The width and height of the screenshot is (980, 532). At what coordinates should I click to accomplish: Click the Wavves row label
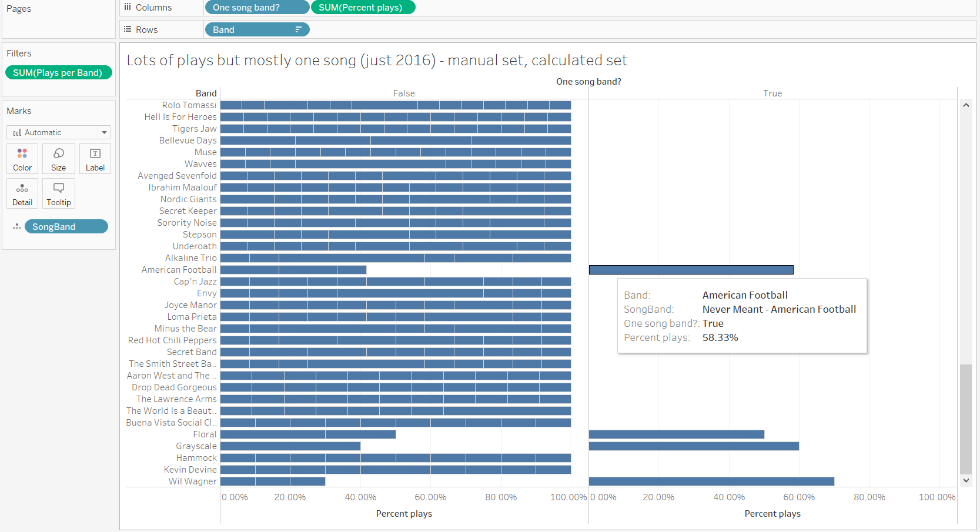click(x=200, y=164)
